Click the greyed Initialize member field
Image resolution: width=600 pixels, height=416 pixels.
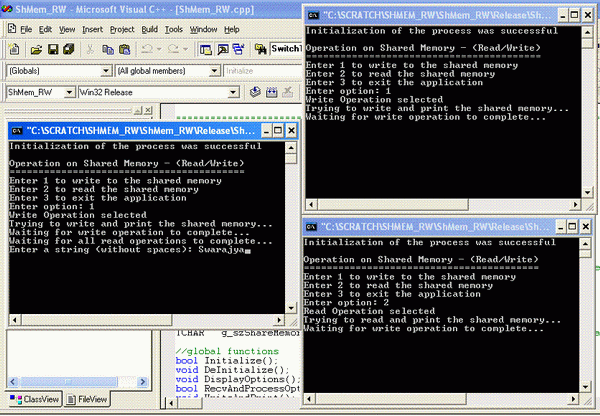(x=262, y=71)
